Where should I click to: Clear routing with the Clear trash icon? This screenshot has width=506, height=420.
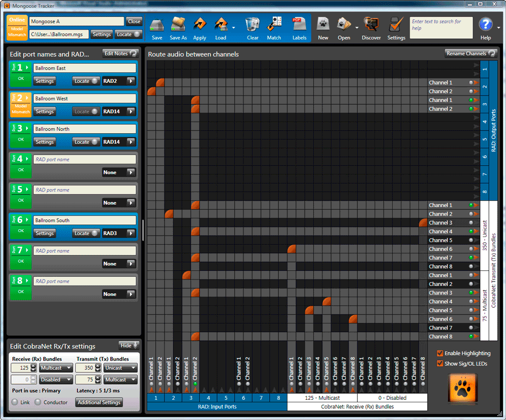pos(252,24)
